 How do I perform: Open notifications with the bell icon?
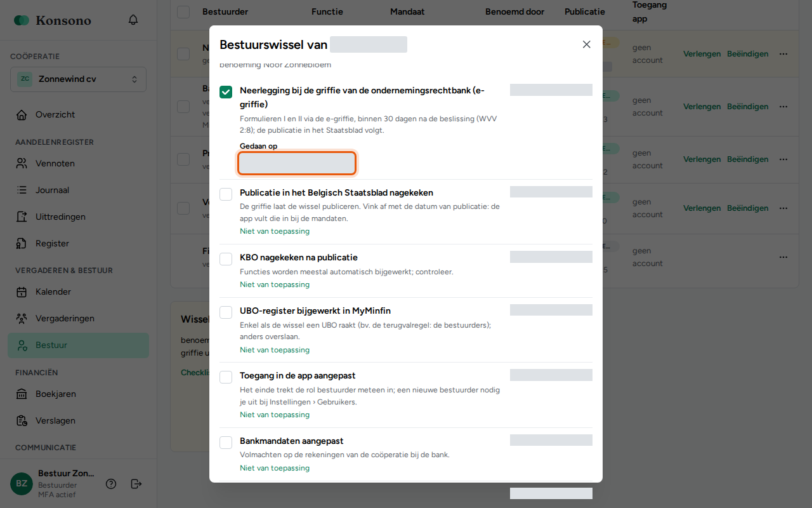(x=133, y=20)
